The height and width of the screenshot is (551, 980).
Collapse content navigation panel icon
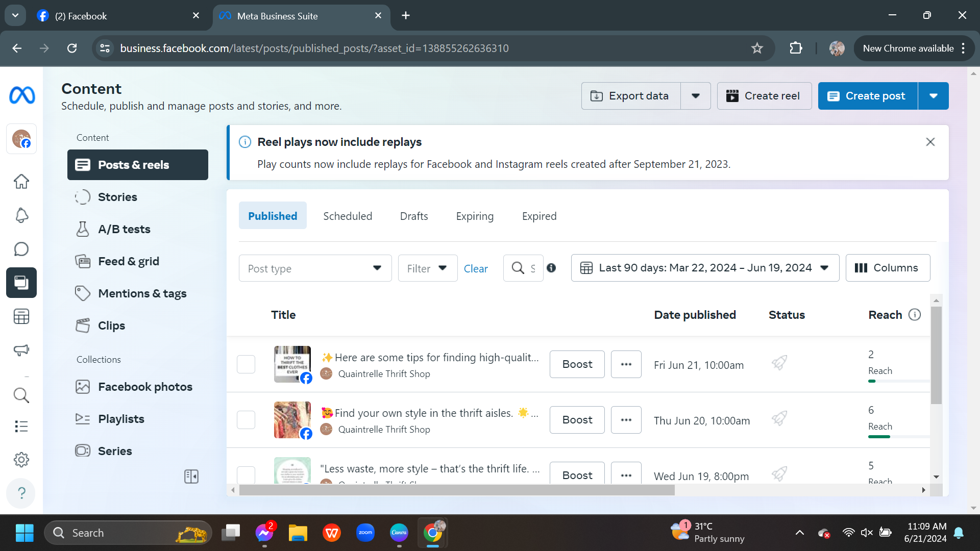coord(191,477)
